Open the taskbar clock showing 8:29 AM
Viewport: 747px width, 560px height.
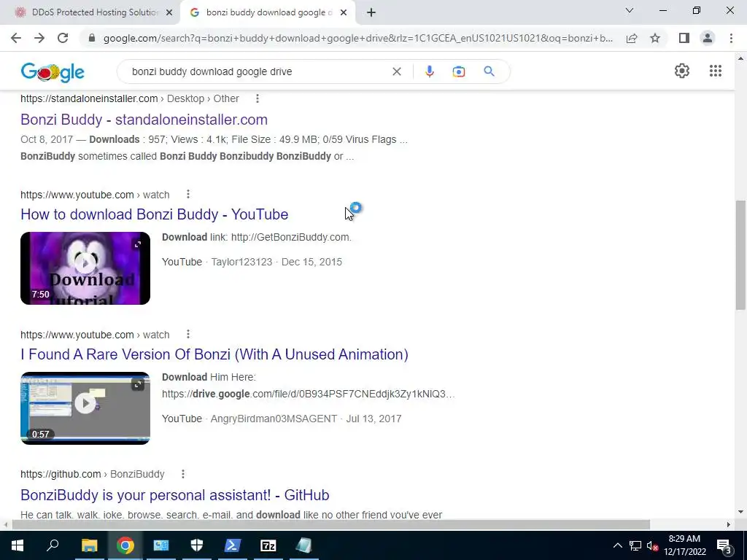click(x=684, y=545)
